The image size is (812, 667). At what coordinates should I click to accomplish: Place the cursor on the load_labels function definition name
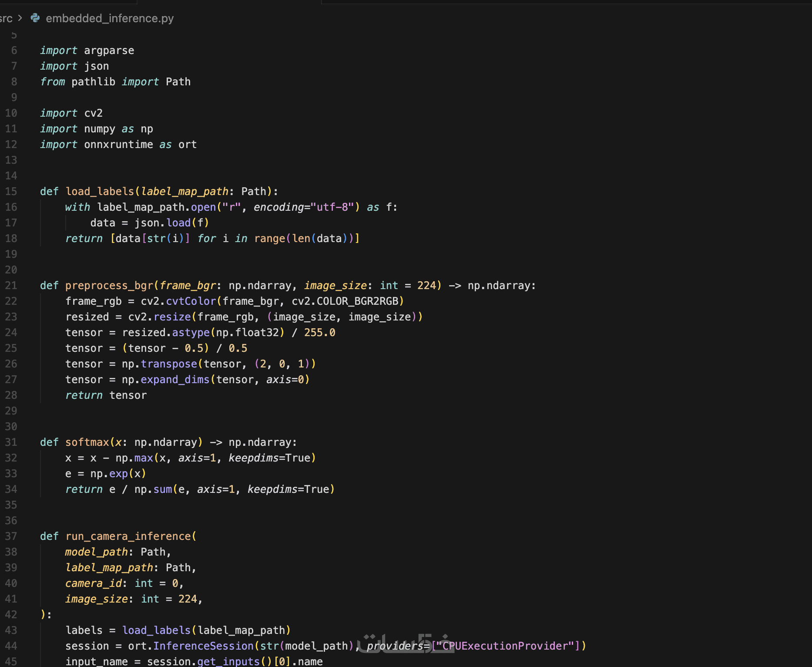(x=100, y=192)
